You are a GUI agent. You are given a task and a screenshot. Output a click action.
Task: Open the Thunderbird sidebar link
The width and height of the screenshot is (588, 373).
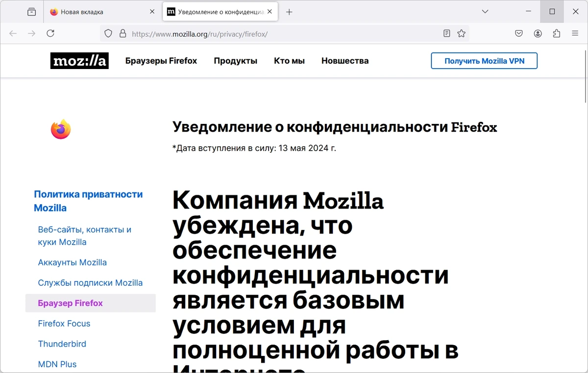tap(62, 344)
